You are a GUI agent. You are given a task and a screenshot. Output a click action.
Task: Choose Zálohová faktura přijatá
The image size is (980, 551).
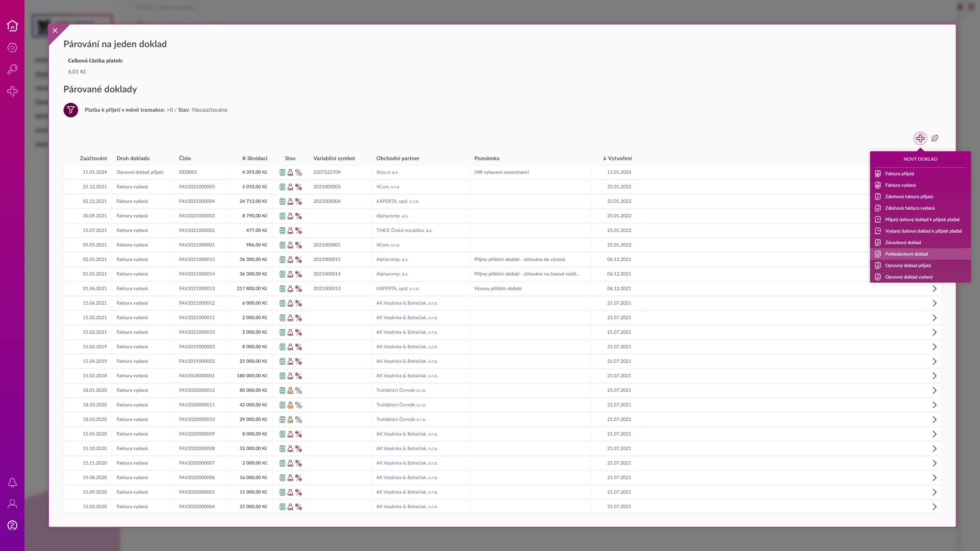(920, 197)
